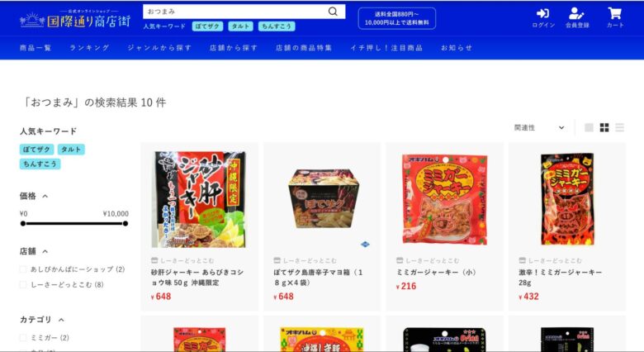Open the 関連性 sort dropdown
This screenshot has width=644, height=352.
(539, 127)
